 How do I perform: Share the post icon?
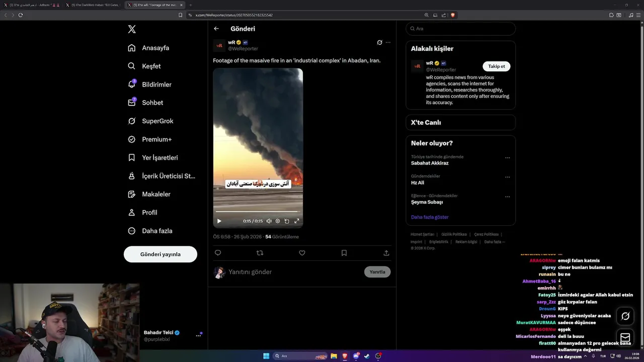pos(386,253)
